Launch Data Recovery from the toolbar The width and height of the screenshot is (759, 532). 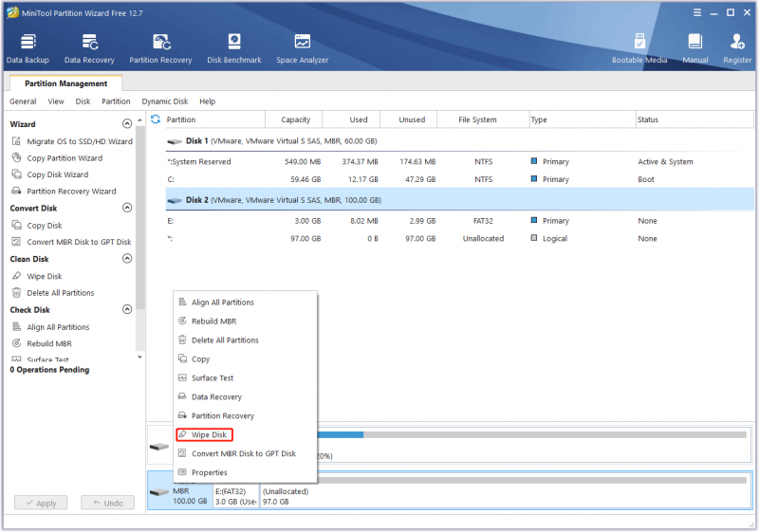89,49
